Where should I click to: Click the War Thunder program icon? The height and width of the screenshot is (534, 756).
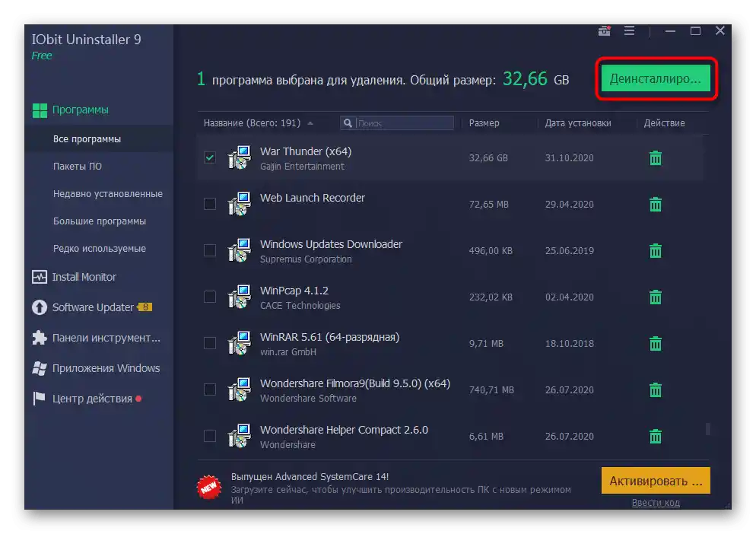(x=240, y=157)
